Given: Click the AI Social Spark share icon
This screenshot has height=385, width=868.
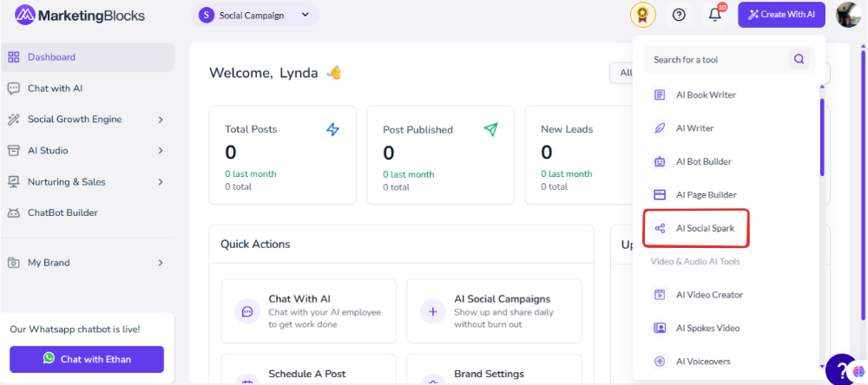Looking at the screenshot, I should tap(660, 228).
